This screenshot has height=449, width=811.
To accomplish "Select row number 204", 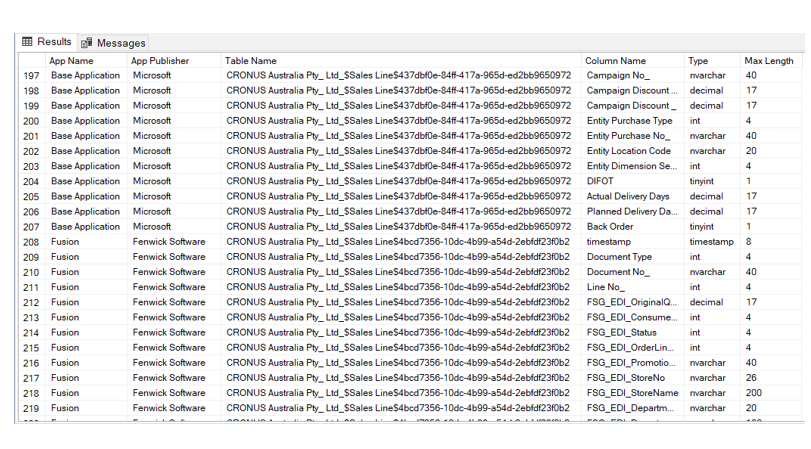I will pos(32,182).
